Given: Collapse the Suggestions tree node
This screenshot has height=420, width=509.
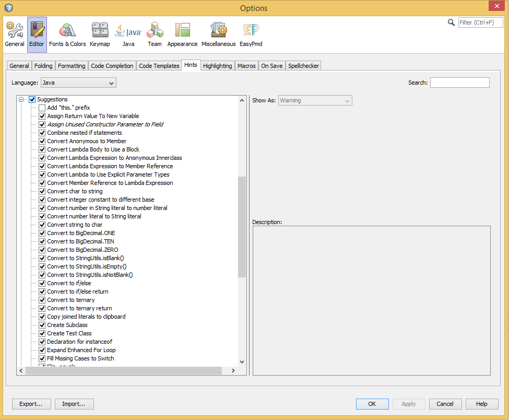Looking at the screenshot, I should click(21, 99).
